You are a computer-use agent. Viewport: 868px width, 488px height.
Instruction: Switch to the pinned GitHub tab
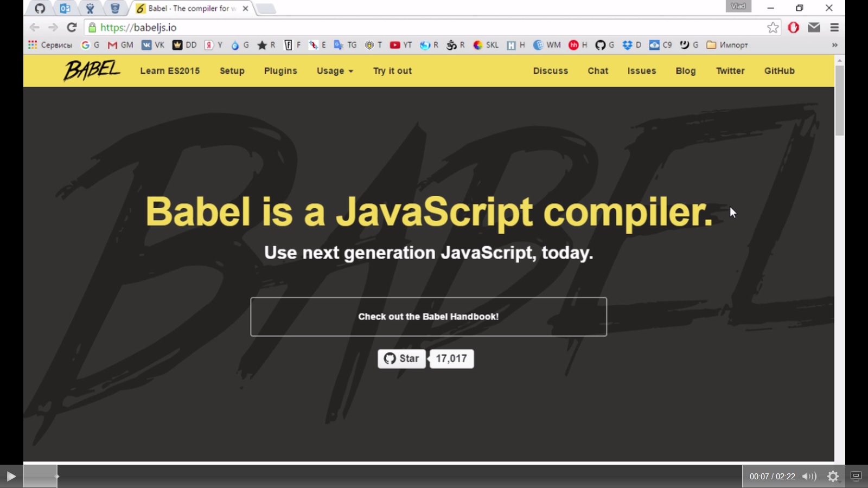pyautogui.click(x=40, y=8)
